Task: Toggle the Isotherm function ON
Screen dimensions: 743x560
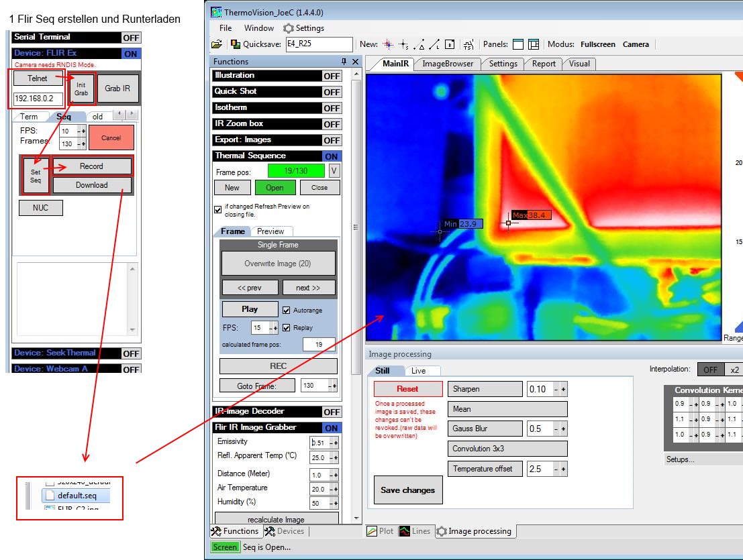Action: (332, 108)
